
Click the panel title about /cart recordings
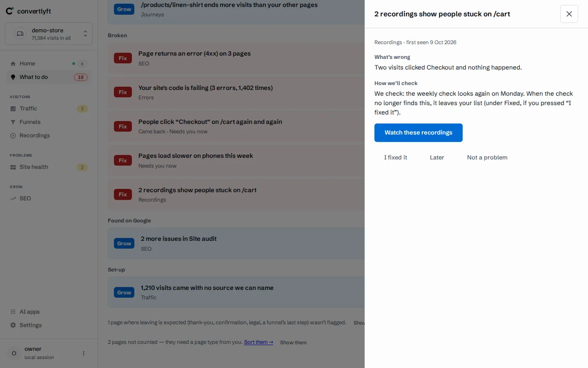click(x=442, y=14)
